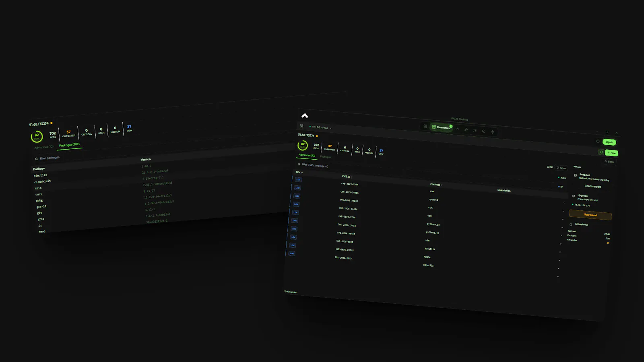Click the 37 LOW stat in the right window

tap(381, 152)
